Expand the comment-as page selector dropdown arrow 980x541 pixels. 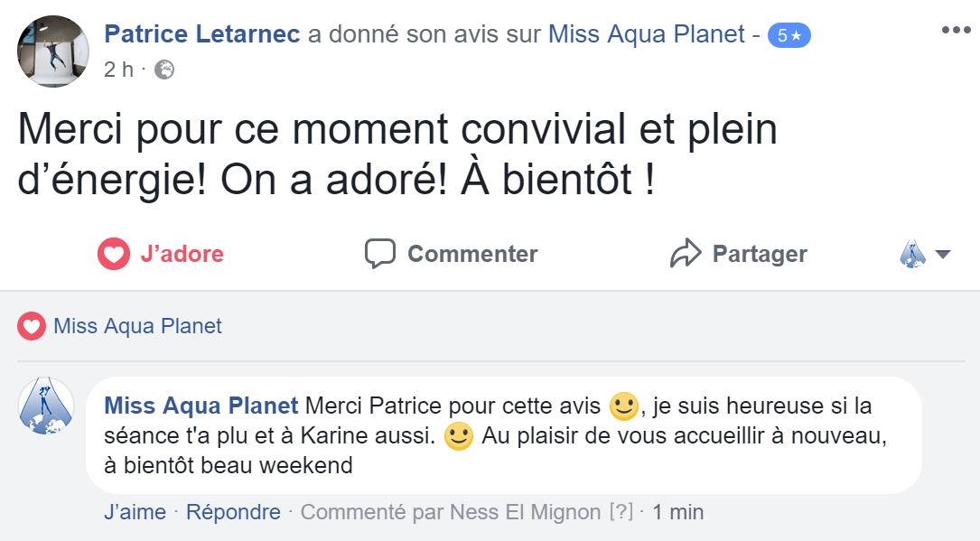point(942,255)
